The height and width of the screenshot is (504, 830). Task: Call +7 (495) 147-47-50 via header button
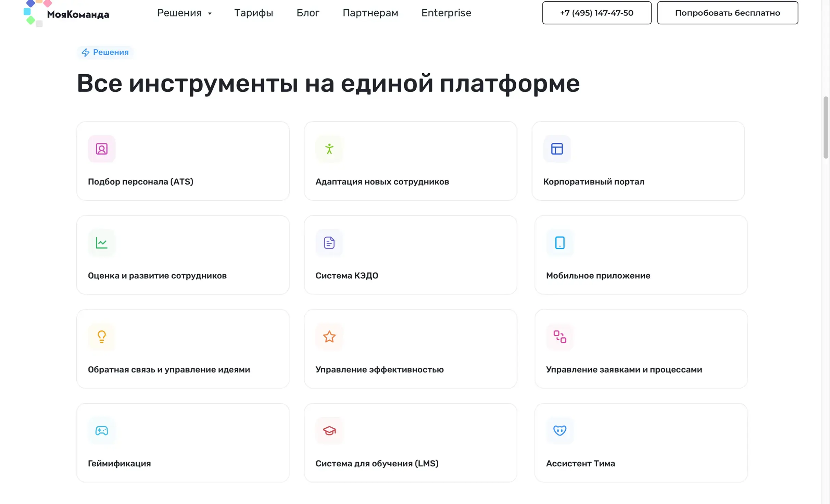pyautogui.click(x=596, y=13)
